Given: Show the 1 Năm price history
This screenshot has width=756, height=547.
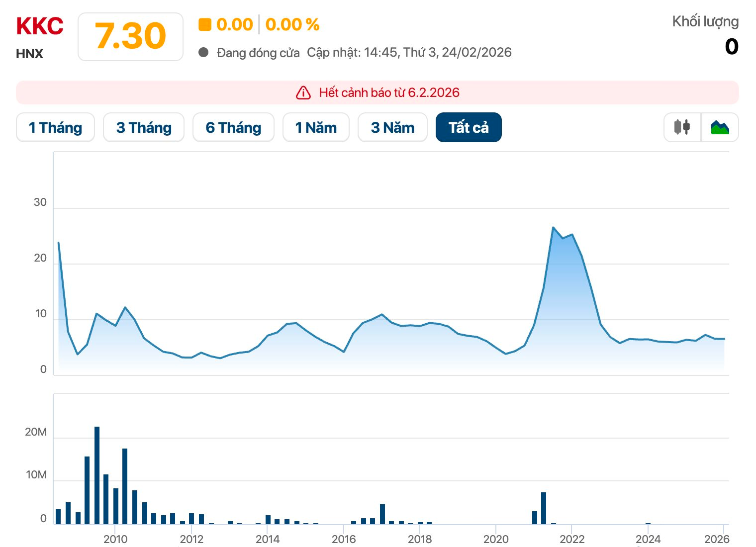Looking at the screenshot, I should [x=316, y=127].
